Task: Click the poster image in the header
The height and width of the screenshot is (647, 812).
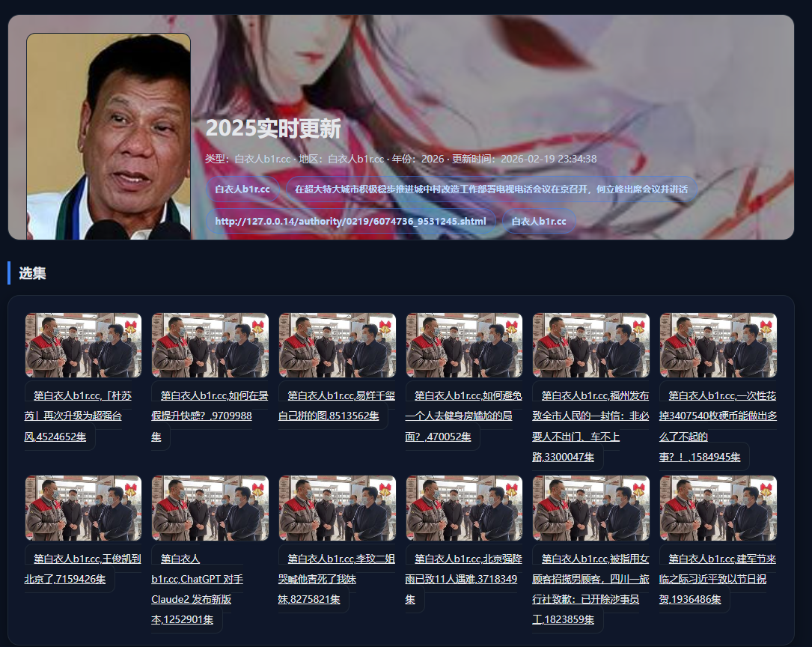Action: pyautogui.click(x=109, y=136)
